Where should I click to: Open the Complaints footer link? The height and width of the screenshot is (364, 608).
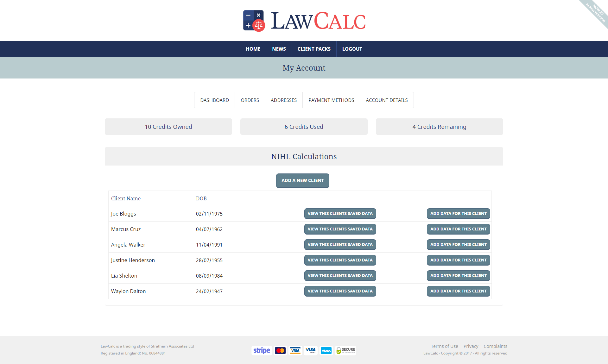[495, 346]
